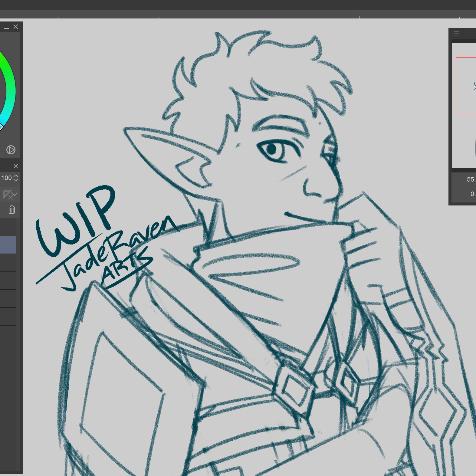Click the cyan hue ring handle

click(1, 127)
